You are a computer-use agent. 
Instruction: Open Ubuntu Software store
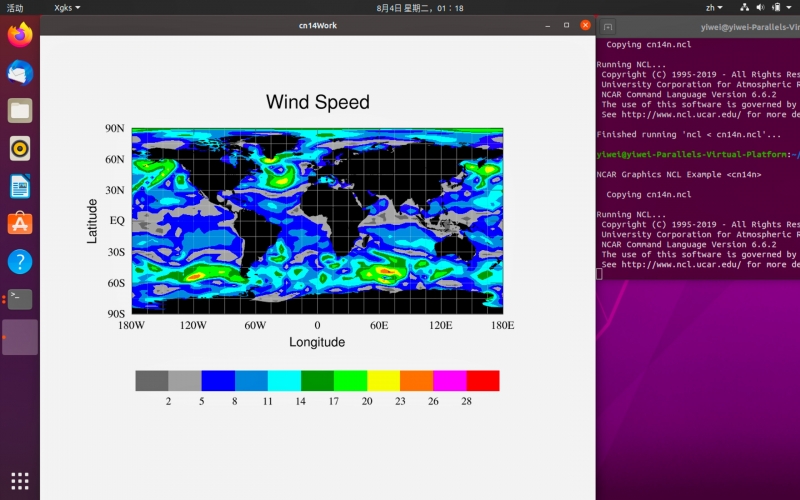(x=20, y=224)
